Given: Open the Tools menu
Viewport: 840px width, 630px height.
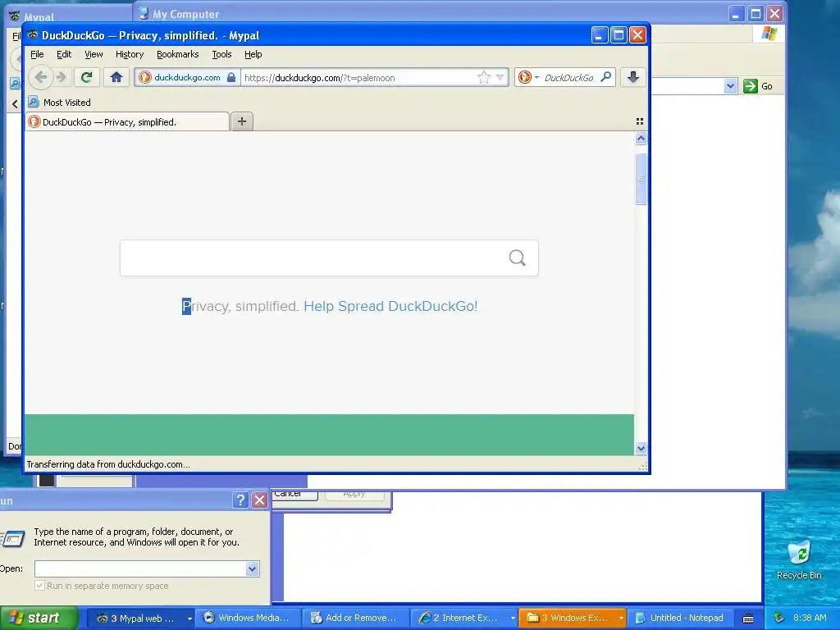Looking at the screenshot, I should [x=221, y=54].
